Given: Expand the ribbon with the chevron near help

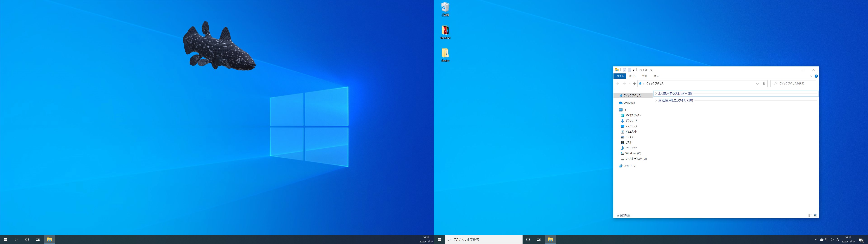Looking at the screenshot, I should (811, 76).
